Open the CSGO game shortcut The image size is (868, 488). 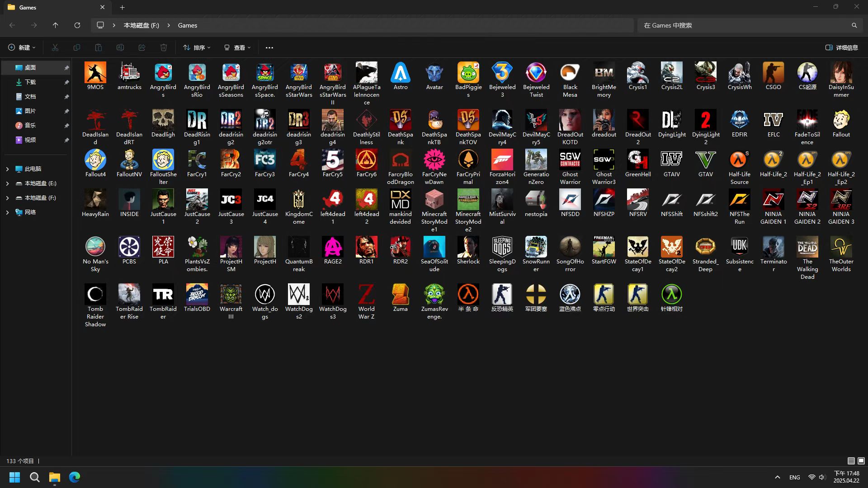point(773,72)
